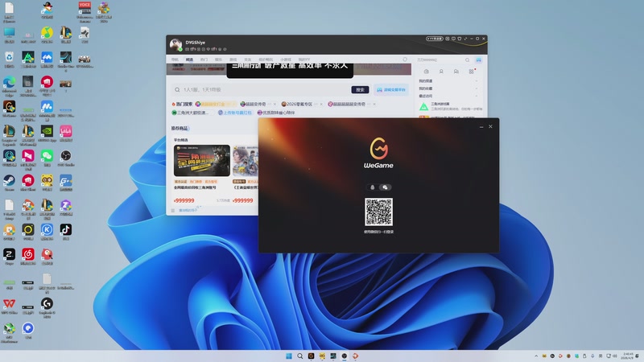The width and height of the screenshot is (644, 362).
Task: Click refresh icon right of YY tabs
Action: pyautogui.click(x=405, y=60)
